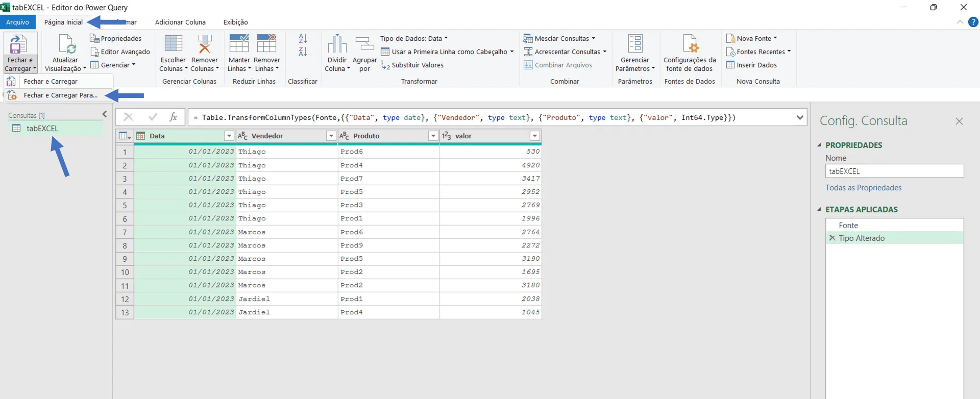Click the Manter Linhas icon
980x399 pixels.
239,44
